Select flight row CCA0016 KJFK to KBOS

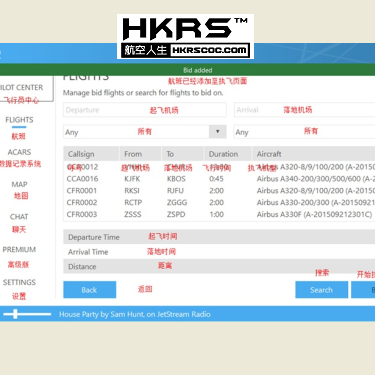click(219, 179)
